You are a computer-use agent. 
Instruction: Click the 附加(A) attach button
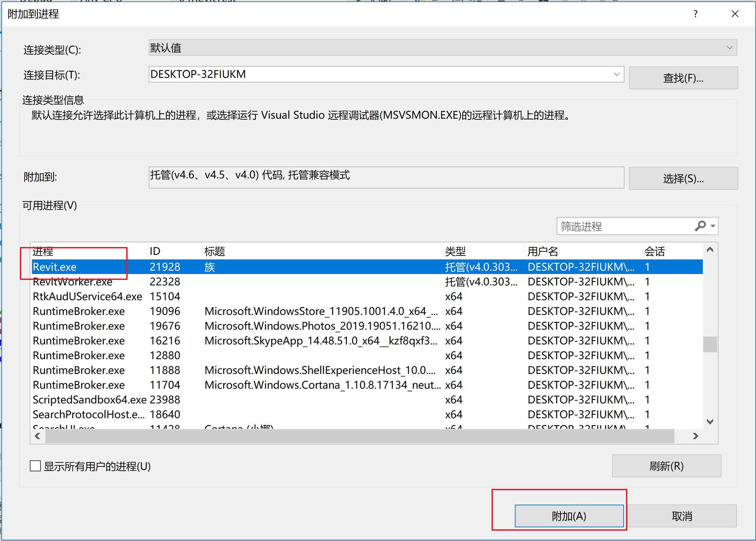(569, 516)
